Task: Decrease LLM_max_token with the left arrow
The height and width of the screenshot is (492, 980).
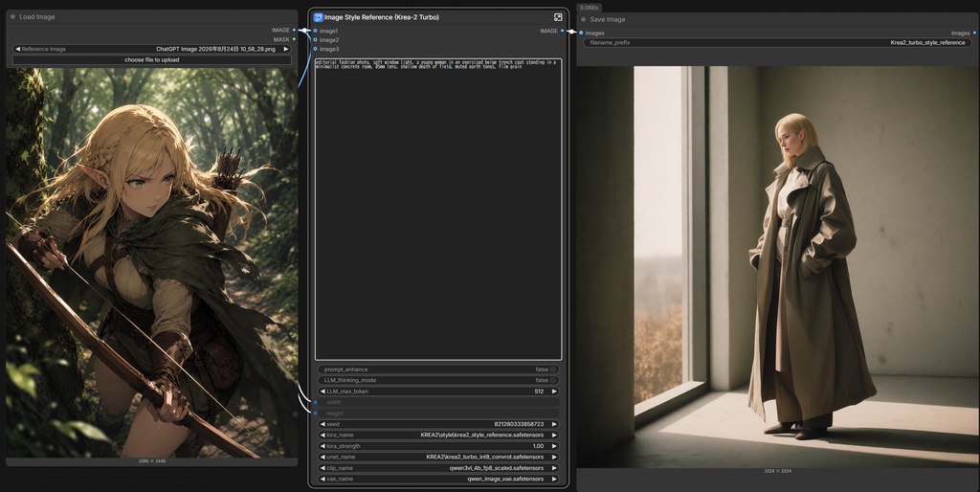Action: [x=323, y=391]
